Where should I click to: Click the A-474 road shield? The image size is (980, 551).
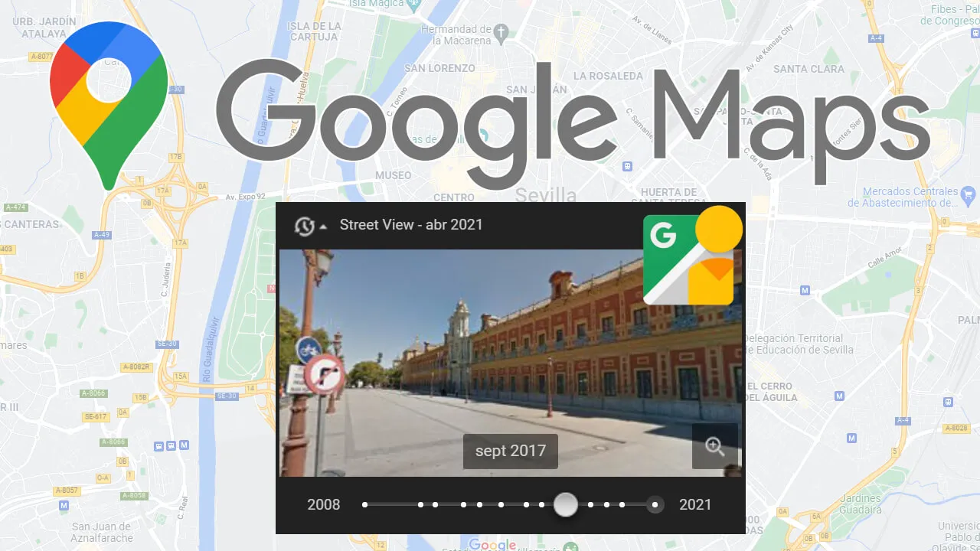[15, 207]
